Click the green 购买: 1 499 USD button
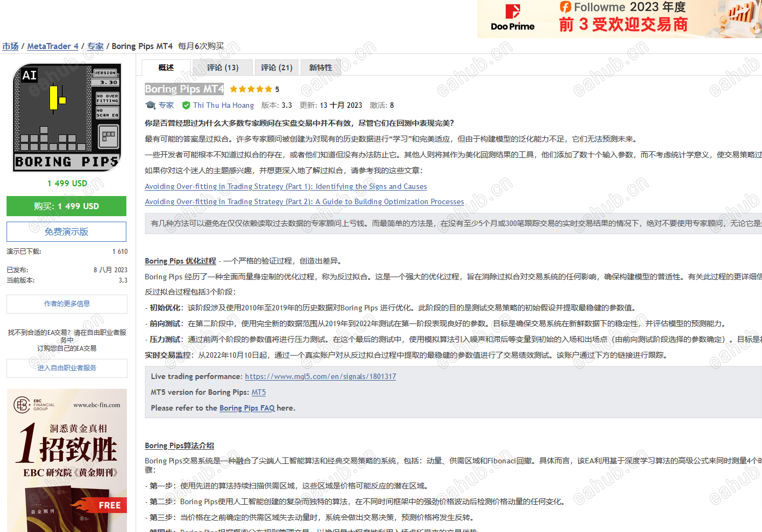 tap(66, 206)
